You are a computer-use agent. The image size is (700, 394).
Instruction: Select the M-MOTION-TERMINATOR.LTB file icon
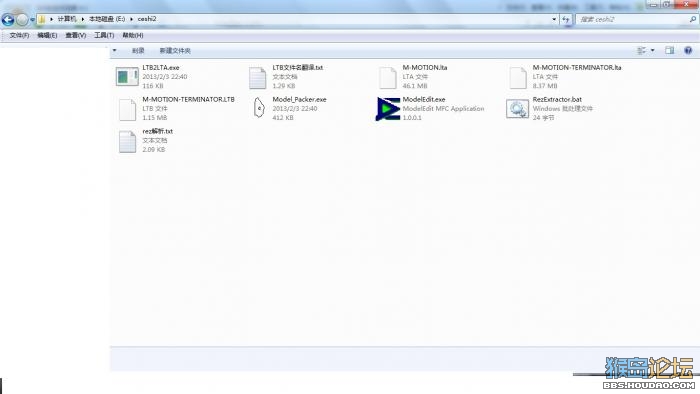click(x=127, y=110)
